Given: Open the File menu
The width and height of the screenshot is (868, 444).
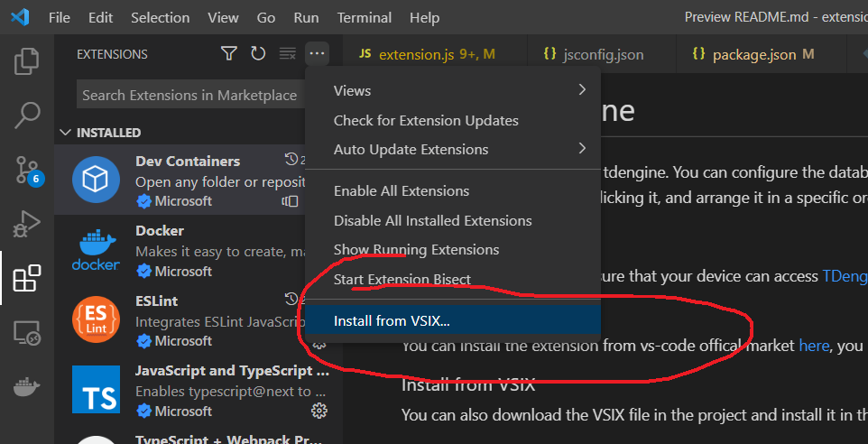Looking at the screenshot, I should click(60, 18).
